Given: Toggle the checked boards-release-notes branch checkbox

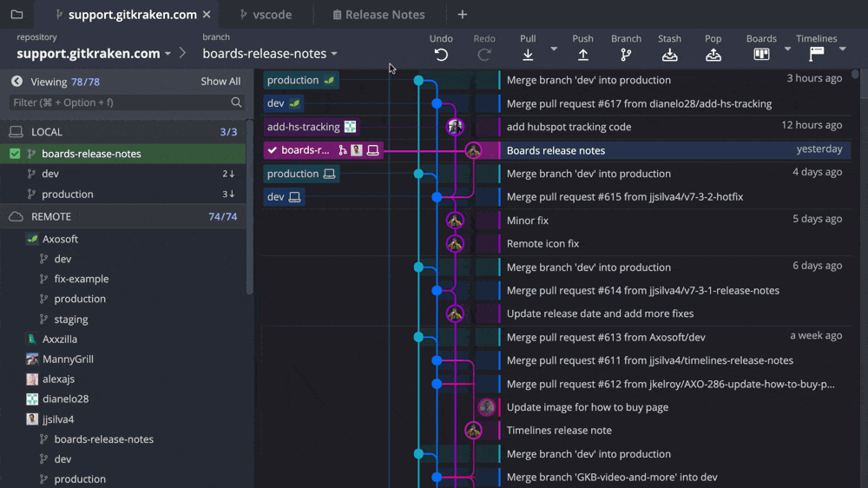Looking at the screenshot, I should tap(15, 154).
